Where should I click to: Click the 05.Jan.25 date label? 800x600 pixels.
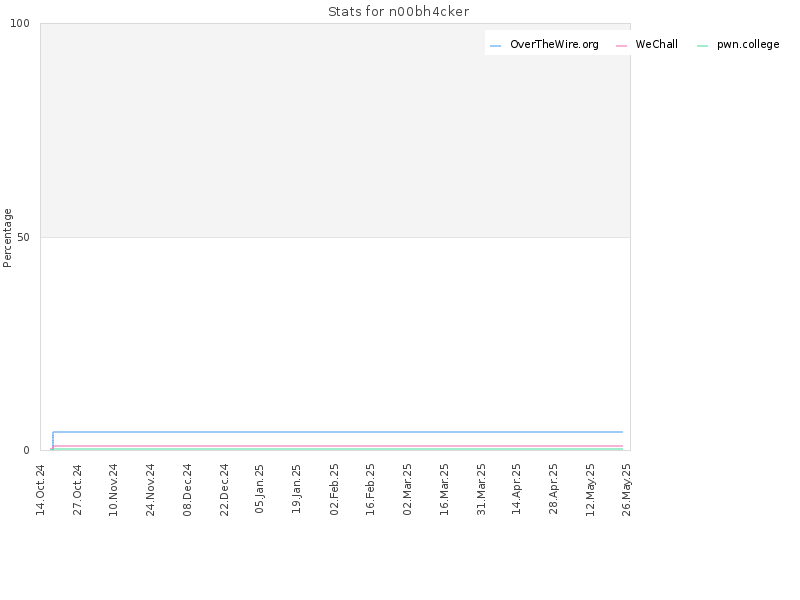(x=259, y=489)
